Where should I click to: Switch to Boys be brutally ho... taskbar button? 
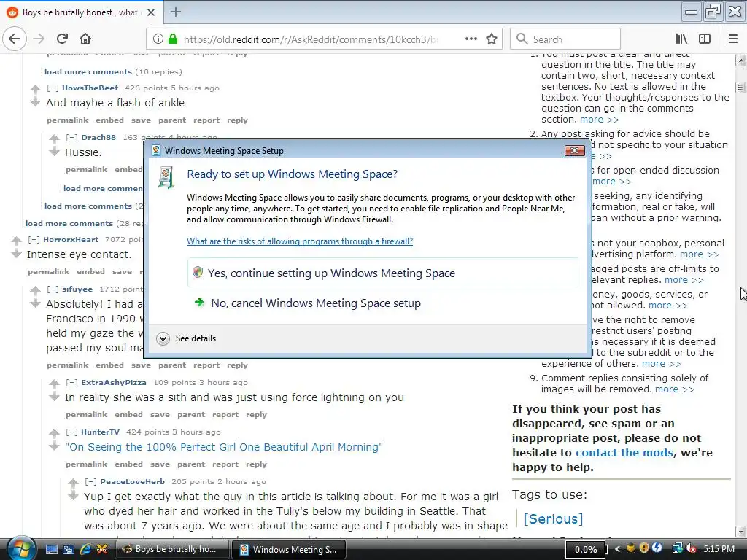coord(171,549)
